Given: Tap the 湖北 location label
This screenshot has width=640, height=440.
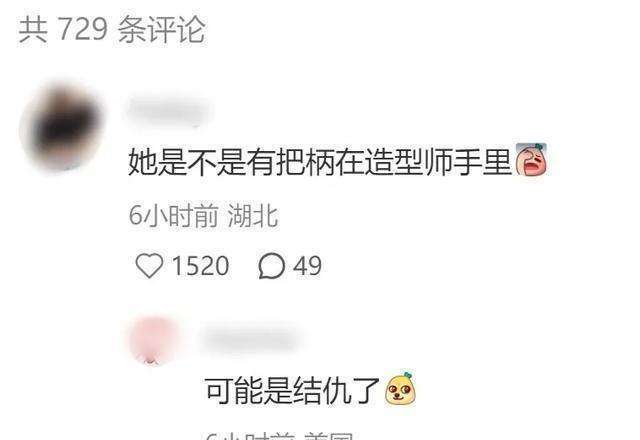Looking at the screenshot, I should click(253, 215).
